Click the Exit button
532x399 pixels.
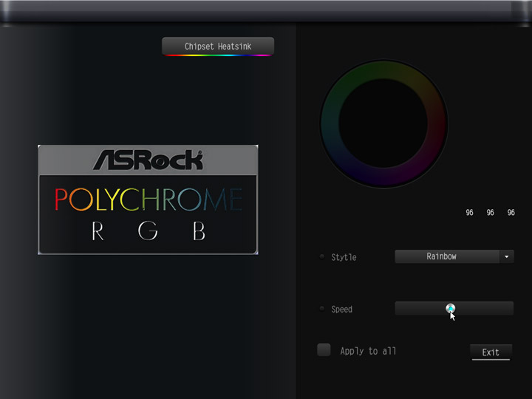click(x=491, y=352)
